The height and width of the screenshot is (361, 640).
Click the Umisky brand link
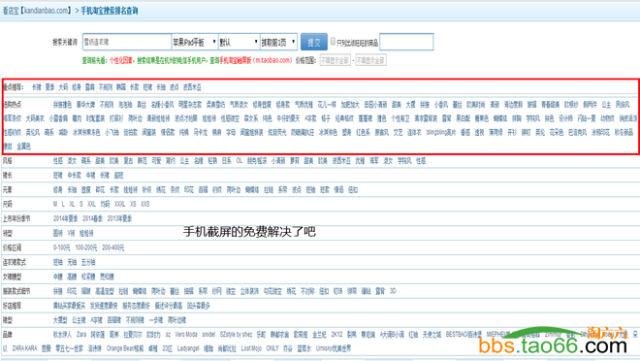pos(333,348)
